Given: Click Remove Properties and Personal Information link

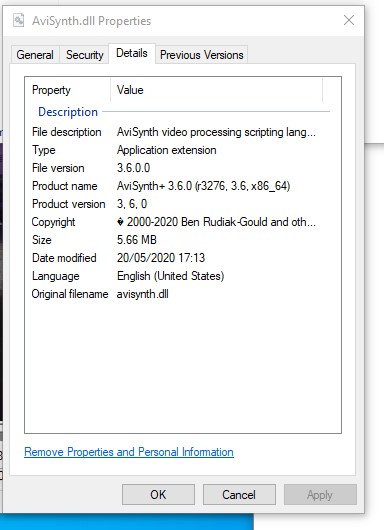Looking at the screenshot, I should coord(129,452).
